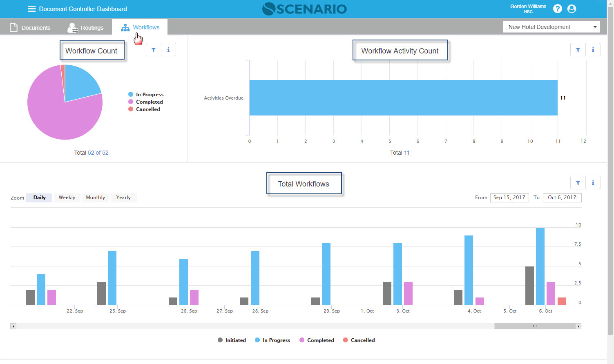The image size is (614, 364).
Task: Open the Workflow Count info icon
Action: tap(168, 50)
